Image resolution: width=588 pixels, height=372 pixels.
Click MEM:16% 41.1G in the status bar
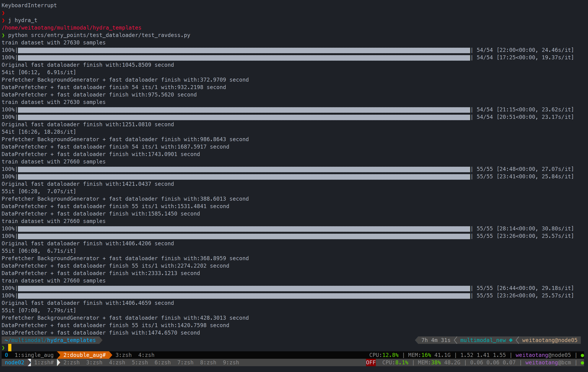click(429, 355)
